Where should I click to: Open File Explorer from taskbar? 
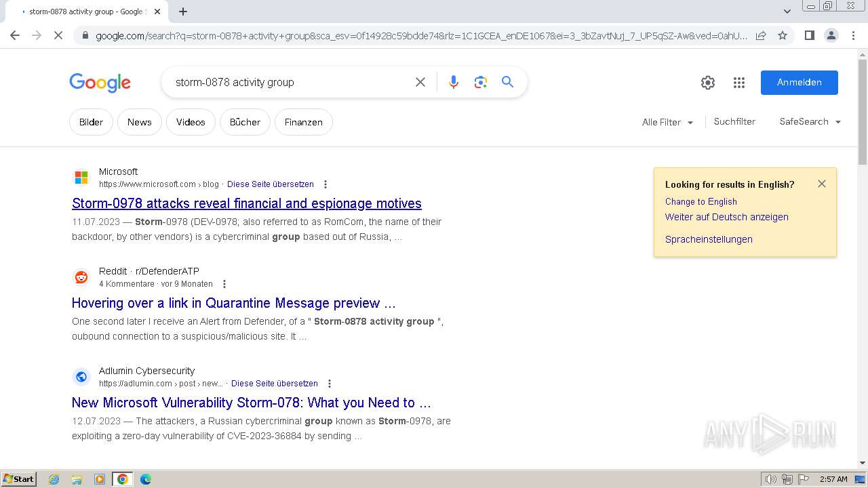coord(77,479)
